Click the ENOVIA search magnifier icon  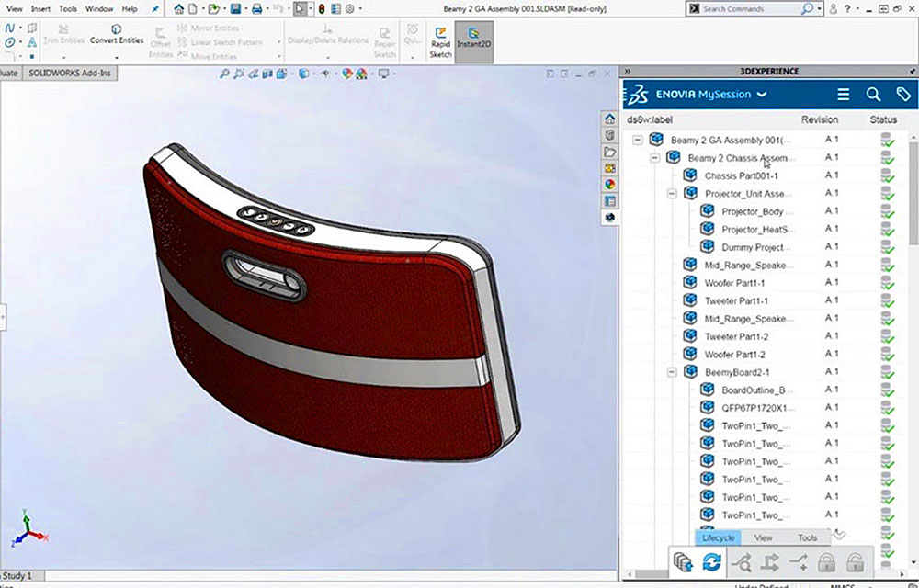(873, 94)
